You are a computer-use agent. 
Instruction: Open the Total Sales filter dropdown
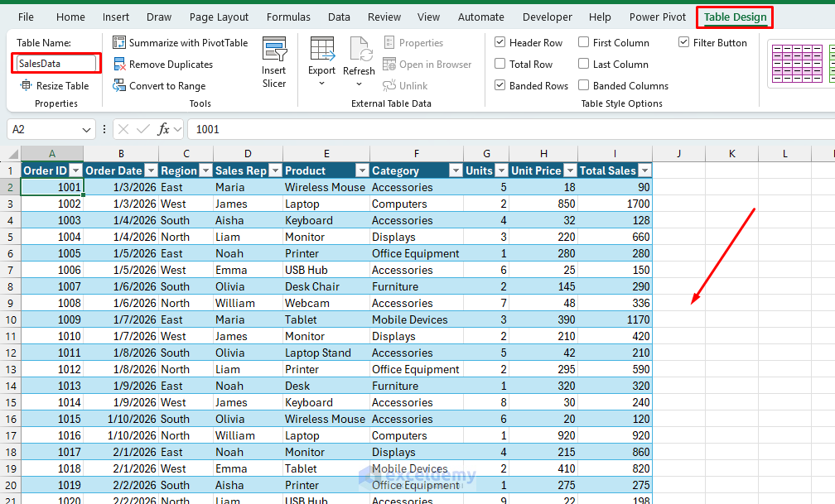pos(644,170)
